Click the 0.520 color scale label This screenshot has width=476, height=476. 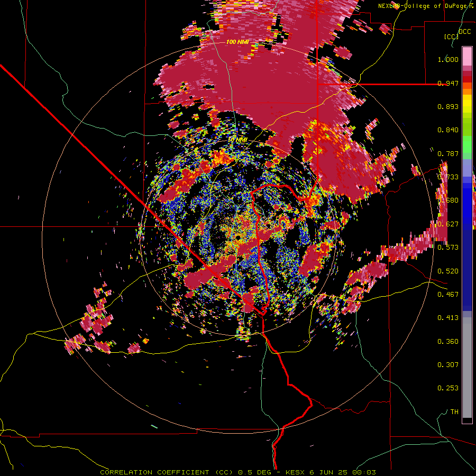[x=448, y=271]
